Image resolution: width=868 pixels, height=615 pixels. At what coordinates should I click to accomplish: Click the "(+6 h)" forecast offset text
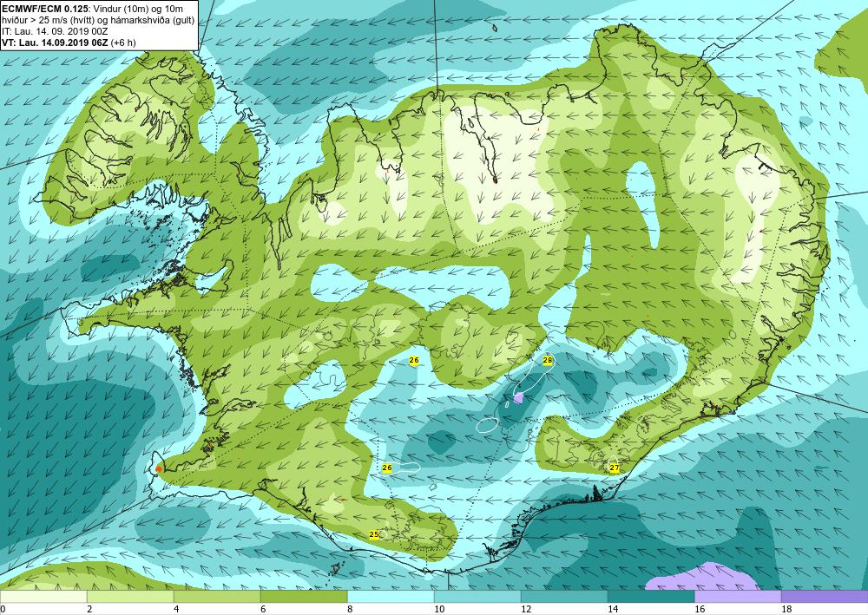tap(123, 43)
